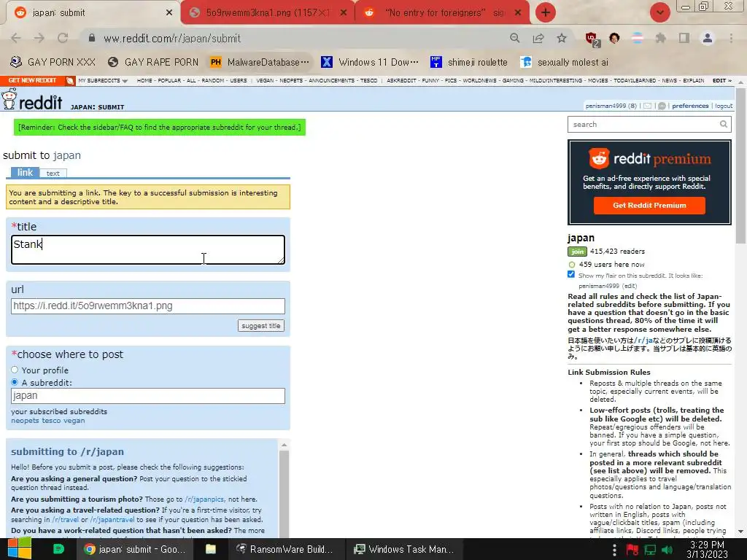Screen dimensions: 747x560
Task: Click into the url input field
Action: pyautogui.click(x=147, y=306)
